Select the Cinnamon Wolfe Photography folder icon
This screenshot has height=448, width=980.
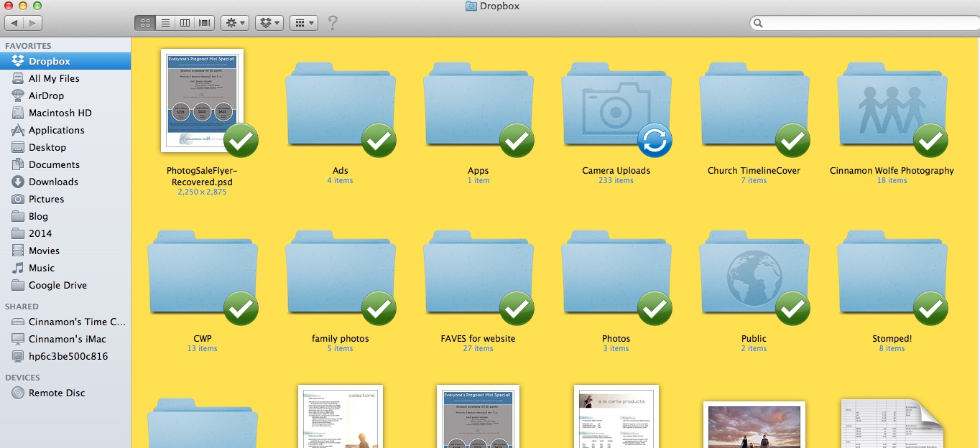(892, 106)
